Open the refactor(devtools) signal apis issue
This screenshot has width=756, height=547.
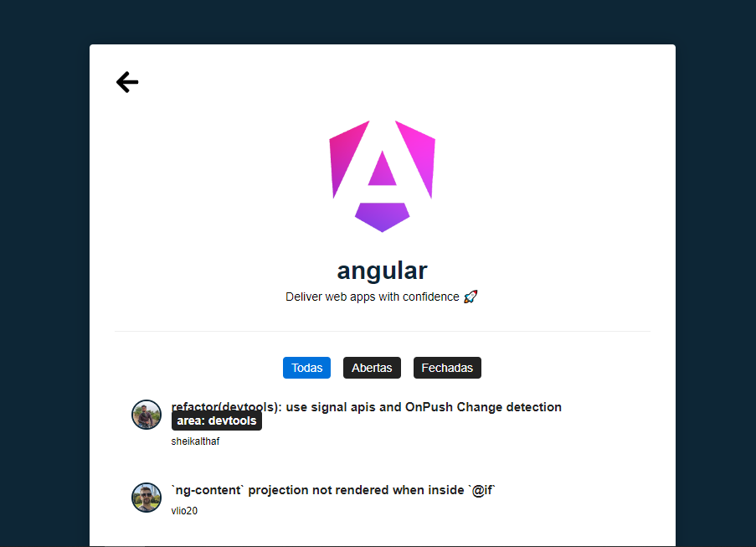[x=367, y=407]
